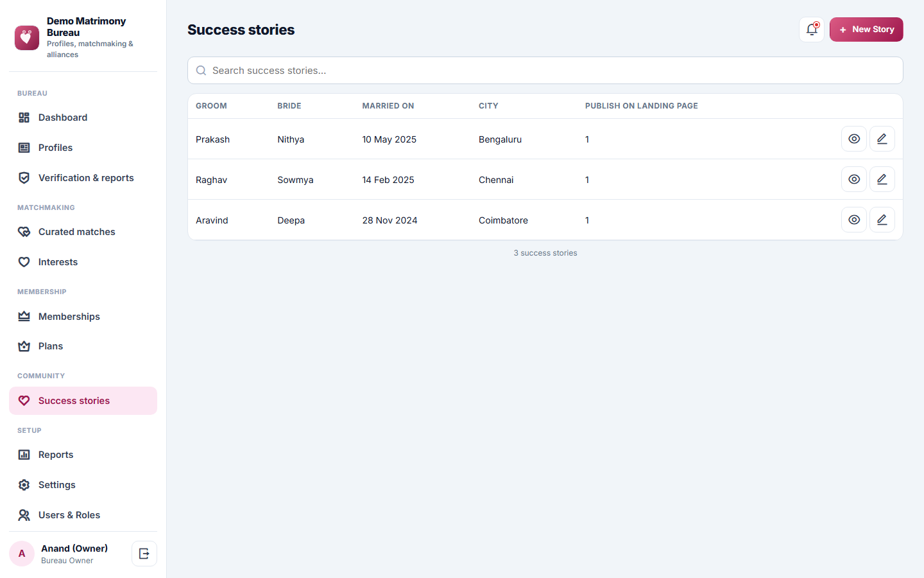
Task: Click the city Chennai
Action: coord(496,180)
